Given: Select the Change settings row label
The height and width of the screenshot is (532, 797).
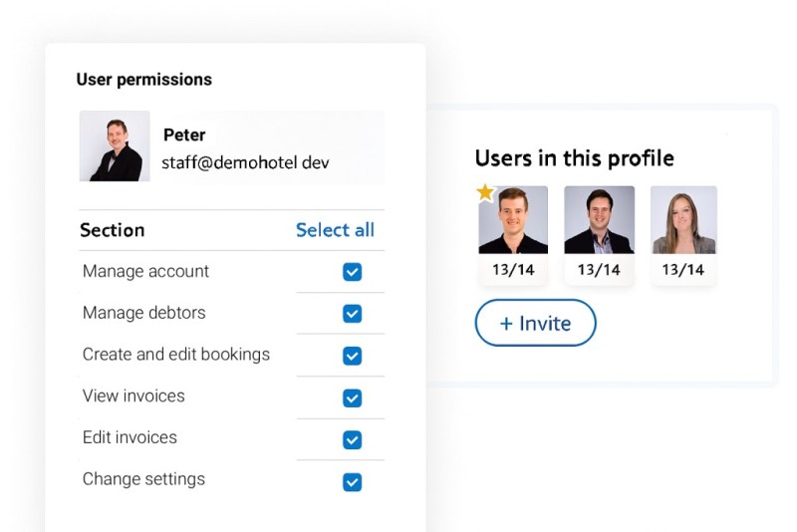Looking at the screenshot, I should pyautogui.click(x=143, y=479).
